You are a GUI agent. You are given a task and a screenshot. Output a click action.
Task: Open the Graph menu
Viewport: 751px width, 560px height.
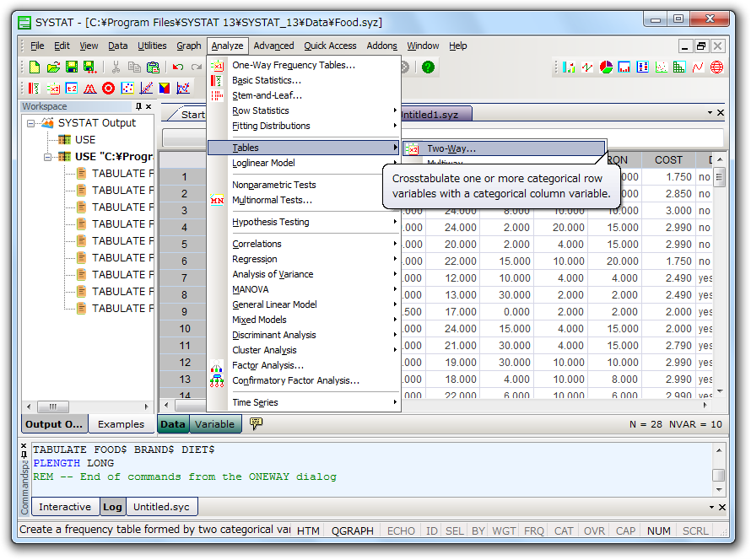[x=189, y=46]
